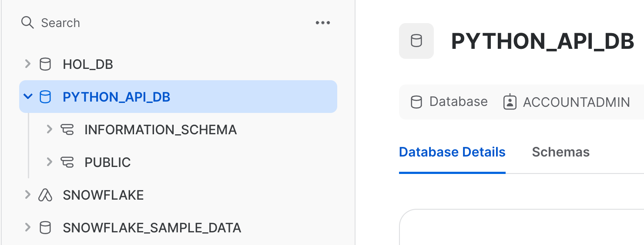Click the large database icon beside the title
The width and height of the screenshot is (644, 245).
click(x=416, y=41)
